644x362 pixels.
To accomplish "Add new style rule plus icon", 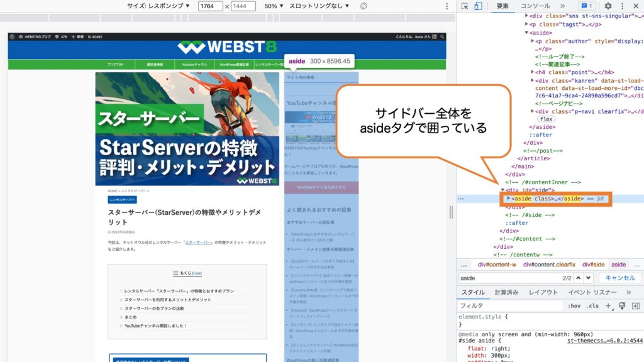I will click(x=608, y=306).
